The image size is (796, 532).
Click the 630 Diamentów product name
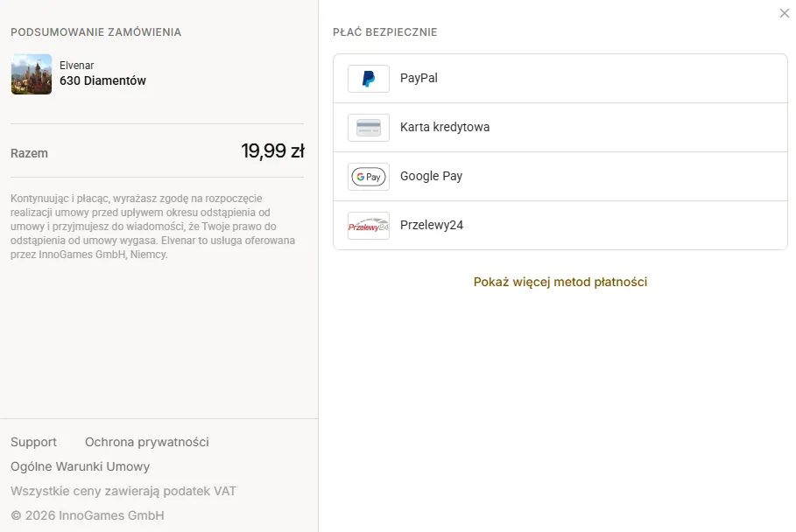[102, 80]
